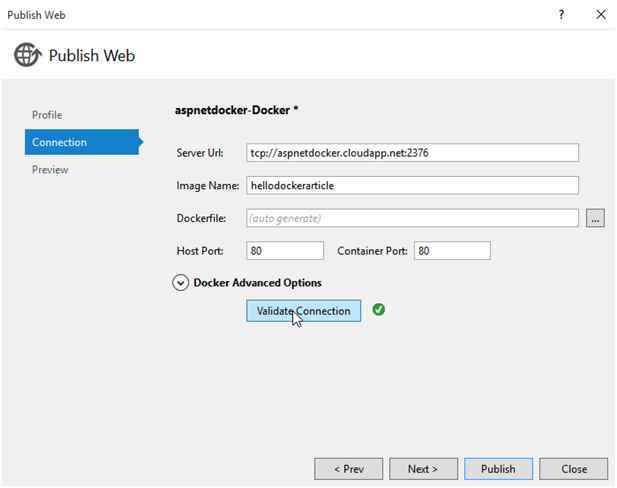Click the Validate Connection button
The height and width of the screenshot is (488, 617).
(303, 311)
